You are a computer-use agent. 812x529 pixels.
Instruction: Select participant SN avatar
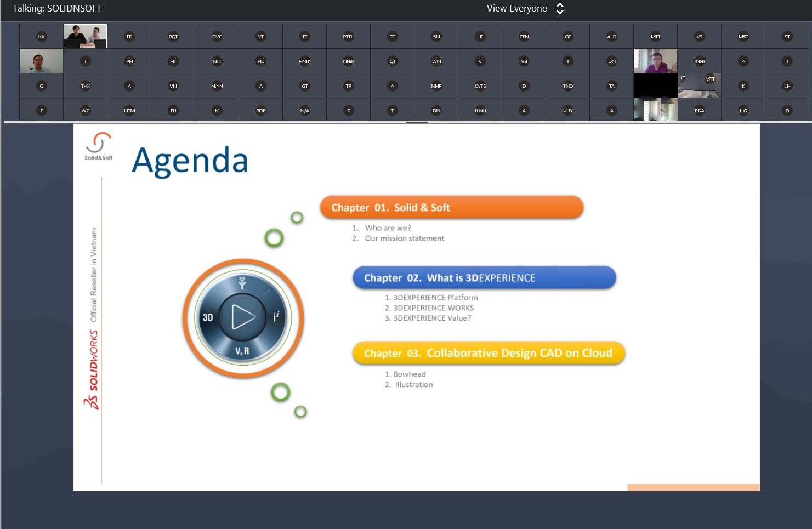436,37
